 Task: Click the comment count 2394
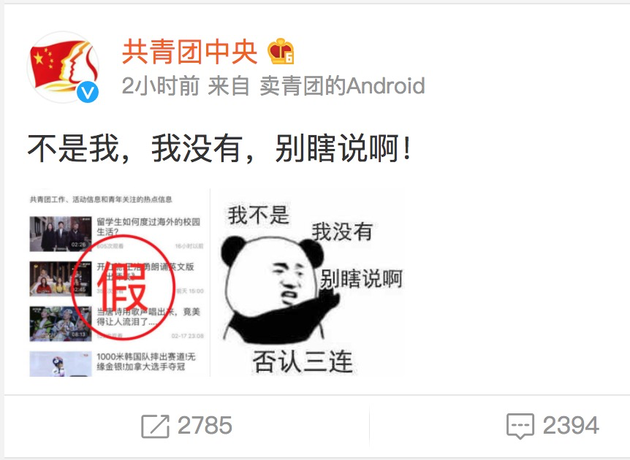click(571, 425)
